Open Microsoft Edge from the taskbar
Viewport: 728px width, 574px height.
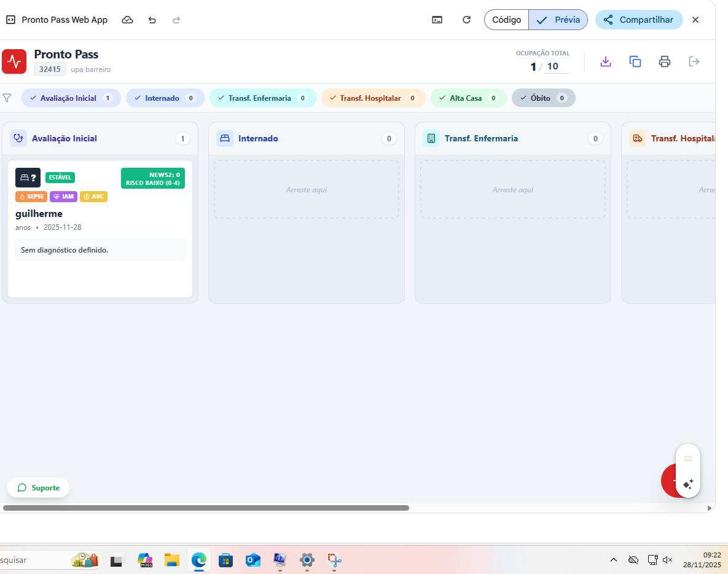(198, 560)
